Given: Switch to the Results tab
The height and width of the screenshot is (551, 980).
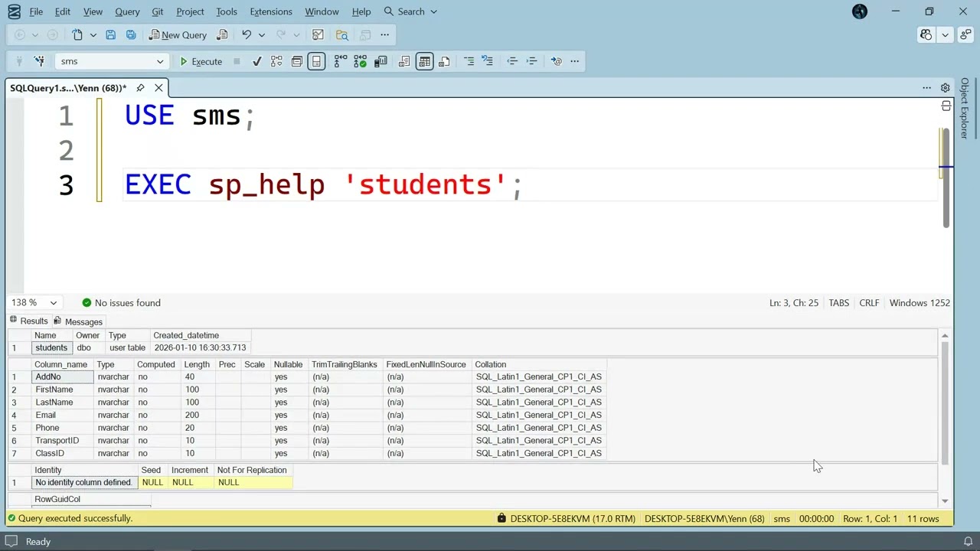Looking at the screenshot, I should (28, 321).
